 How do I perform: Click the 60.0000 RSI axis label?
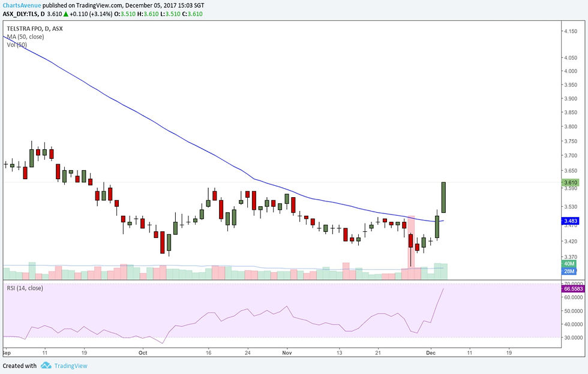tap(574, 297)
